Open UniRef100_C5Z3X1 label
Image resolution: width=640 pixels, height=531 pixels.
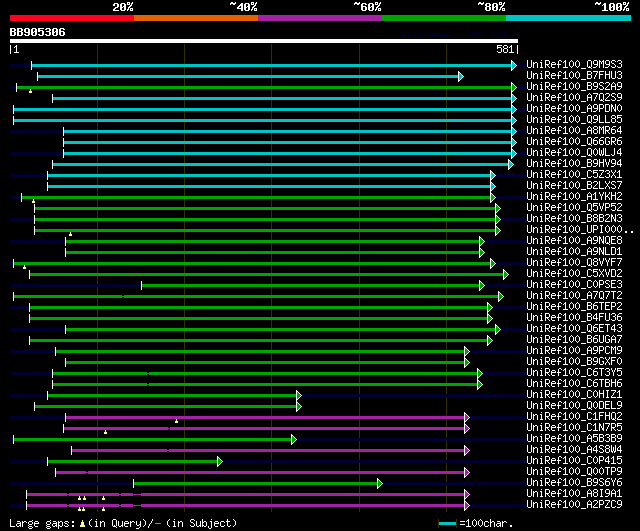[574, 175]
